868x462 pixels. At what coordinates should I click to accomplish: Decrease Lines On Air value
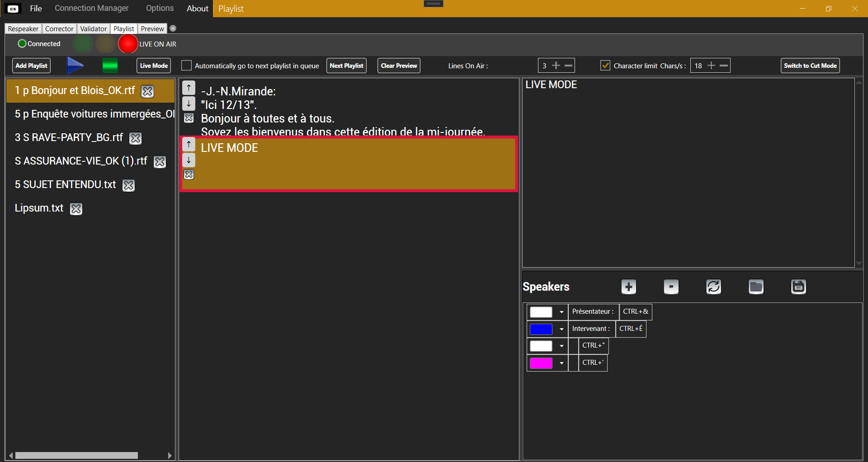point(569,66)
